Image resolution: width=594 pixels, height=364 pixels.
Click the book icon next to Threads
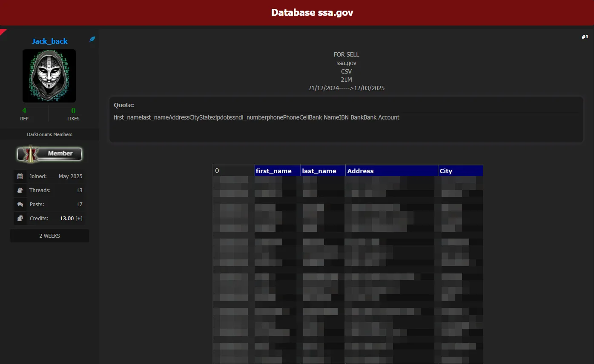point(20,190)
